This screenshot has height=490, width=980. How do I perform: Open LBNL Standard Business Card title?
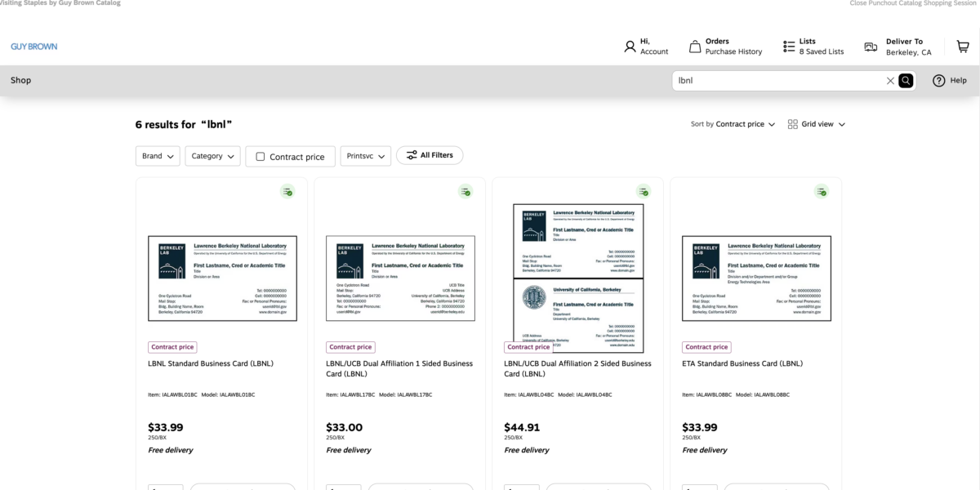coord(211,363)
